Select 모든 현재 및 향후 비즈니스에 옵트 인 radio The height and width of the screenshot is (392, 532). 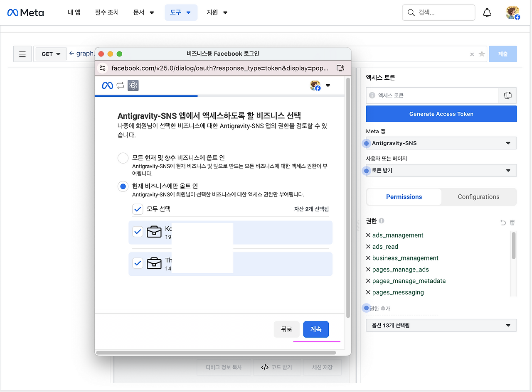point(123,158)
